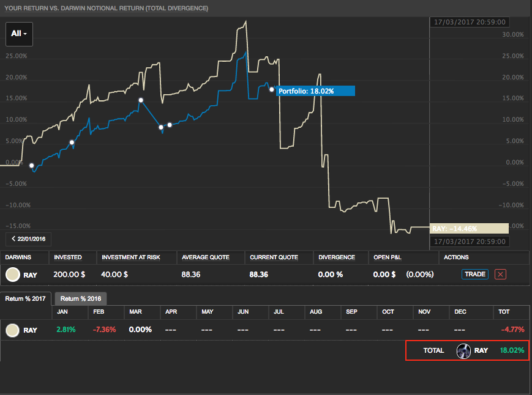532x395 pixels.
Task: Click the INVESTED column header
Action: (x=67, y=257)
